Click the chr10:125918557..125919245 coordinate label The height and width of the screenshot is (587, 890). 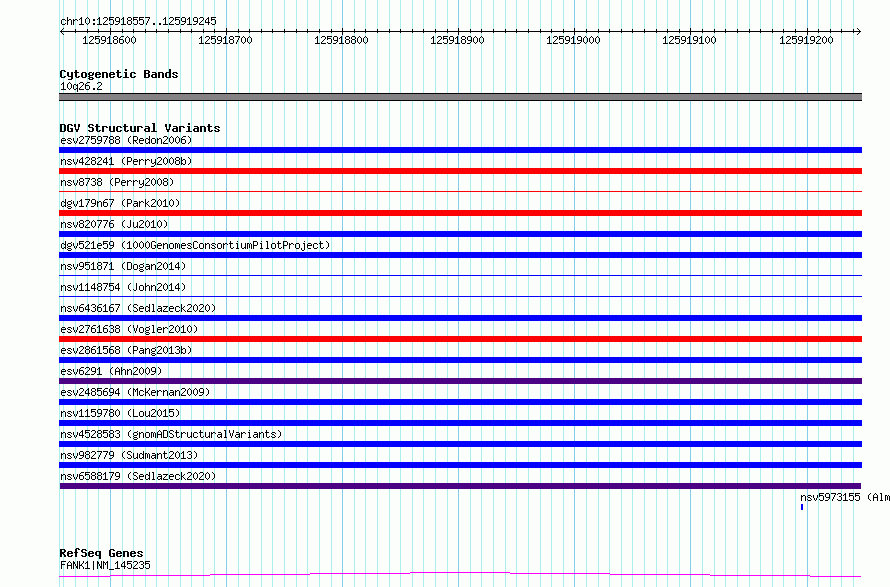138,21
